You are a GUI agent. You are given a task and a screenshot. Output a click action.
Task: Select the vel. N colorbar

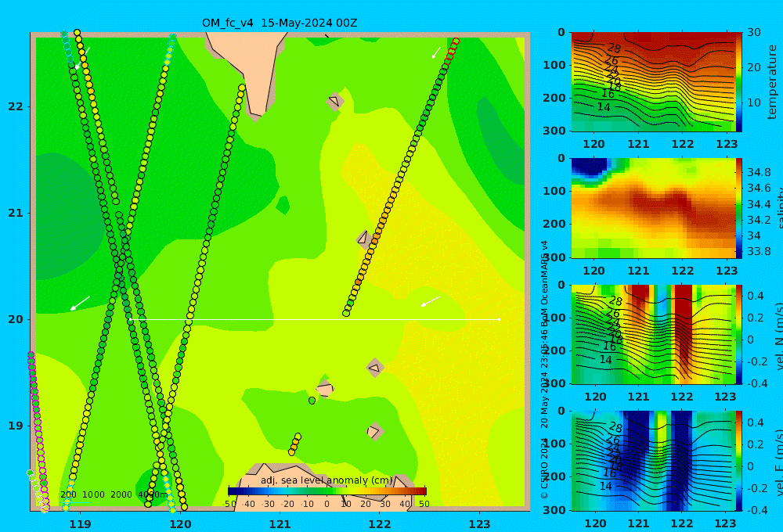tap(739, 334)
